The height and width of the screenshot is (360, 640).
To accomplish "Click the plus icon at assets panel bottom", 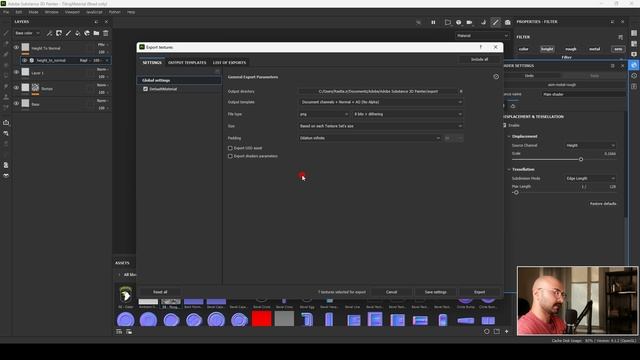I will click(x=507, y=331).
